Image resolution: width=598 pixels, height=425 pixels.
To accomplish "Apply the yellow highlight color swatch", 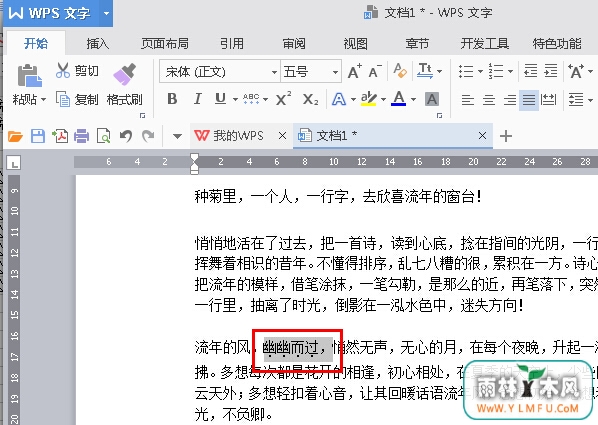I will tap(369, 99).
